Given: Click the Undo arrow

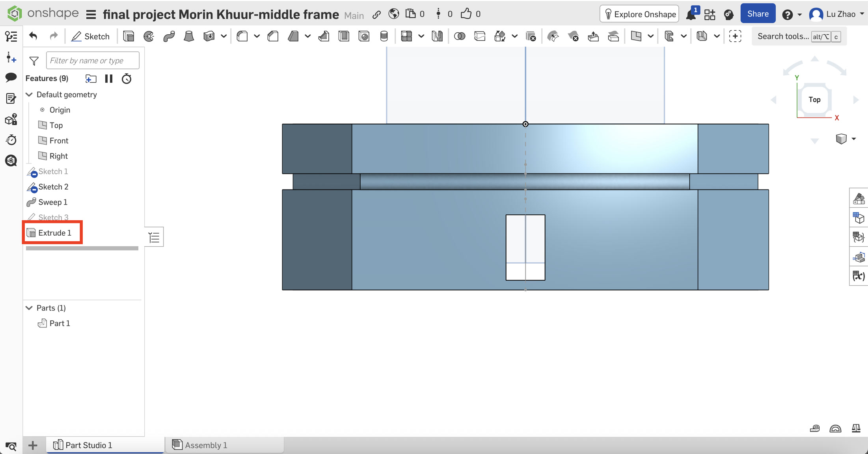Looking at the screenshot, I should (x=33, y=36).
